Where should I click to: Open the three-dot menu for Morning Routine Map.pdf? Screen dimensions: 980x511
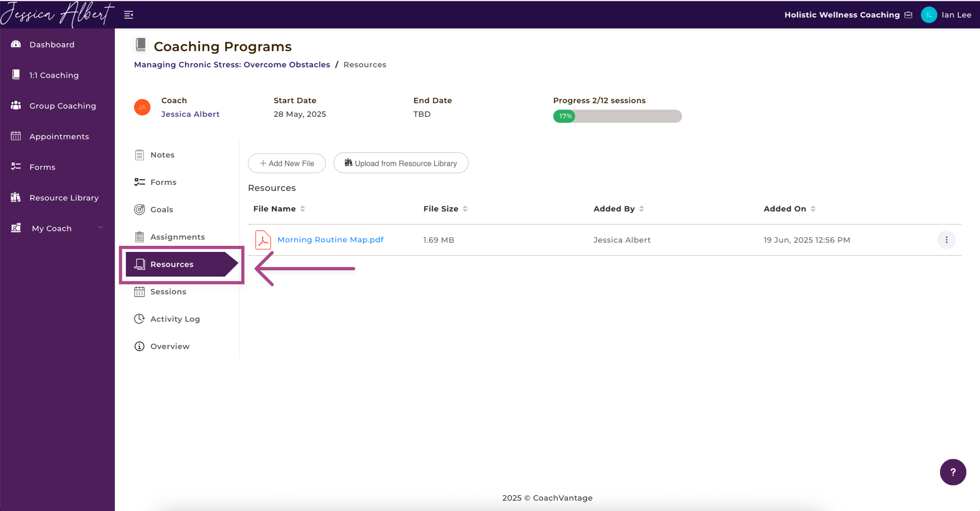click(947, 240)
